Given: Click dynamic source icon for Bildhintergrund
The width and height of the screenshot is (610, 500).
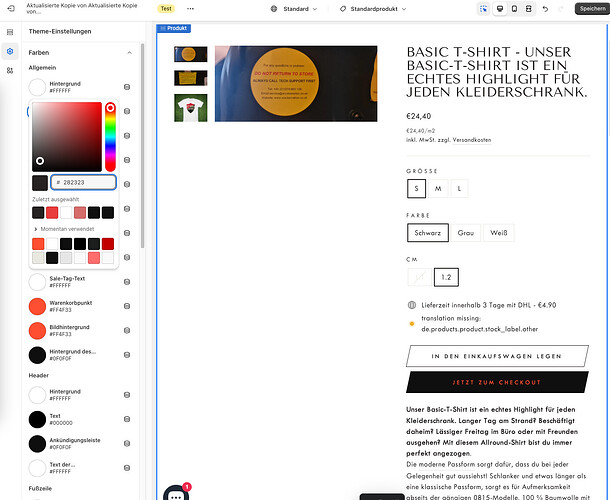Looking at the screenshot, I should (127, 330).
